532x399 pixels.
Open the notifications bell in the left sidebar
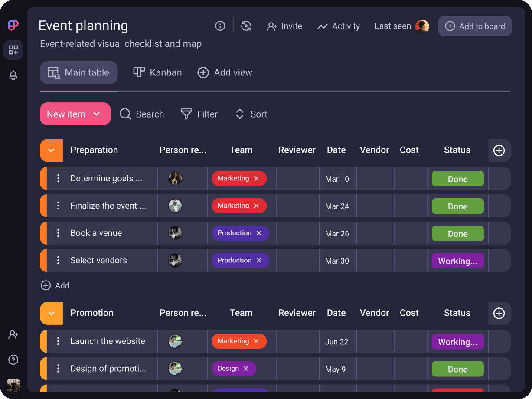tap(13, 75)
